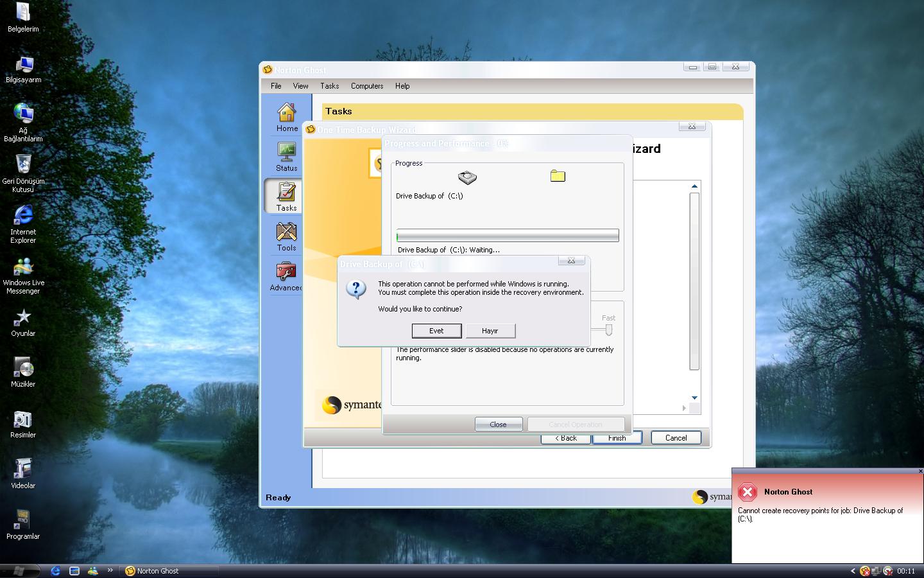Launch Internet Explorer from quick launch
The height and width of the screenshot is (578, 924).
click(56, 571)
